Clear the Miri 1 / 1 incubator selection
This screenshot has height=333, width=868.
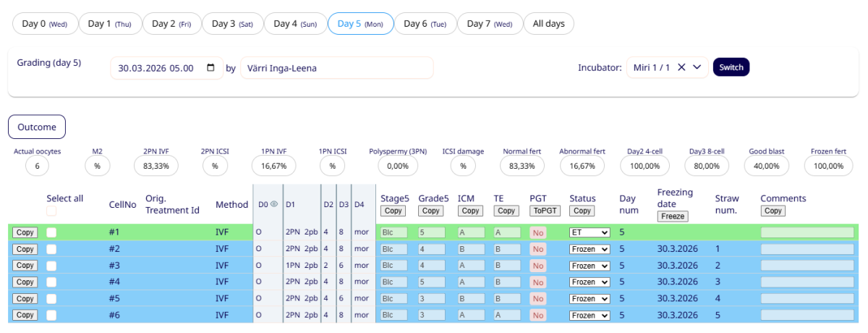click(x=681, y=67)
